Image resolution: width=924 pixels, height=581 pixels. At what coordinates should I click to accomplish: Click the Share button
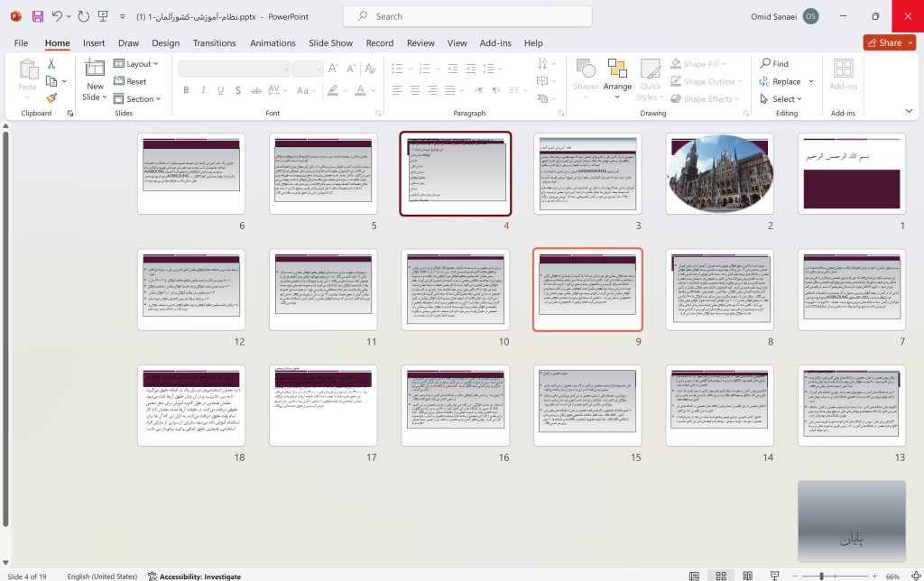889,42
